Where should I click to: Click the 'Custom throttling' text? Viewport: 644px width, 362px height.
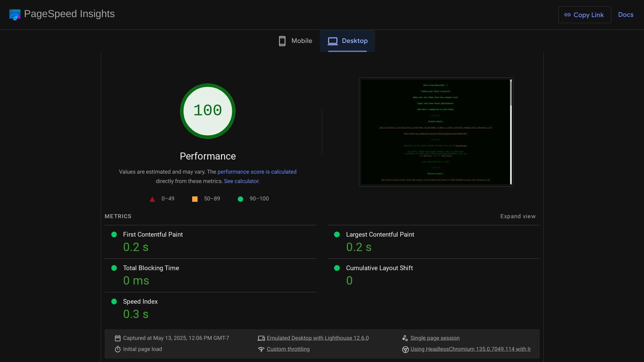coord(288,349)
